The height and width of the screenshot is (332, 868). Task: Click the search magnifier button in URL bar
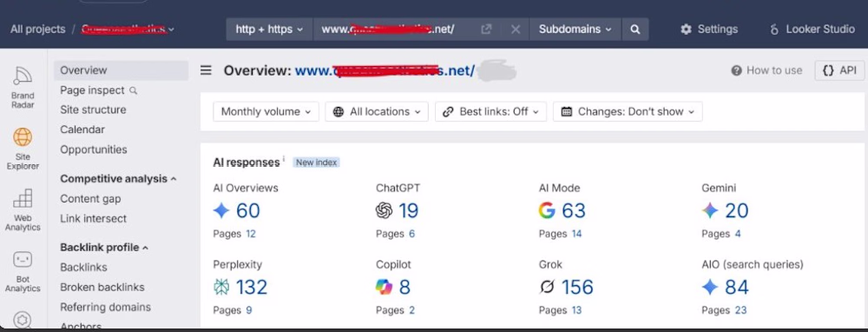point(635,30)
